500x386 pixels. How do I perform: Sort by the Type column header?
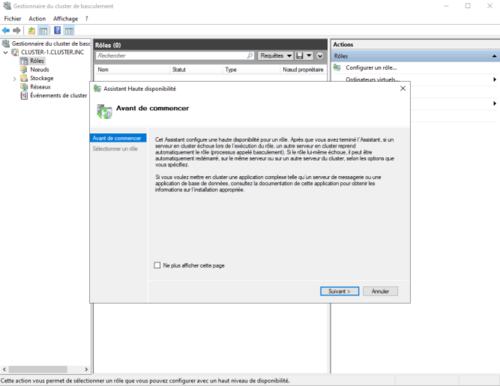(x=251, y=70)
